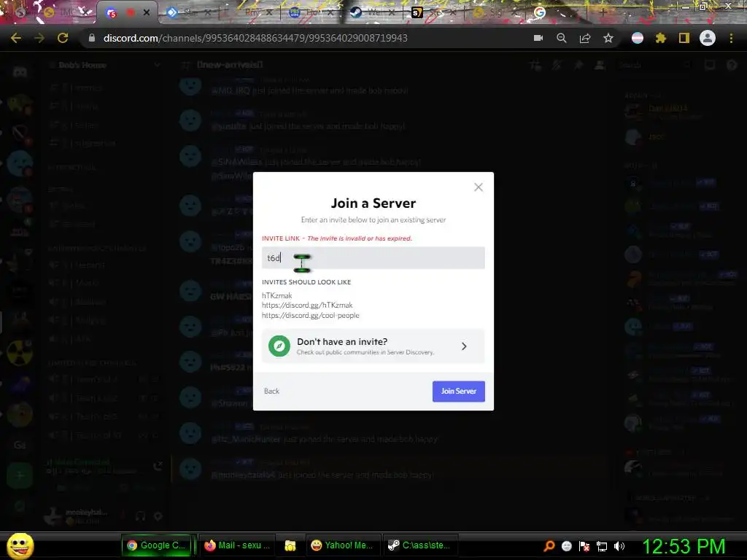Click the Join Server button

coord(458,391)
